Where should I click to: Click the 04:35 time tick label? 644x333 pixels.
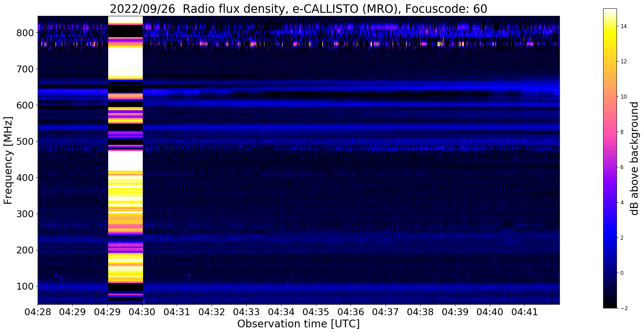tap(316, 312)
